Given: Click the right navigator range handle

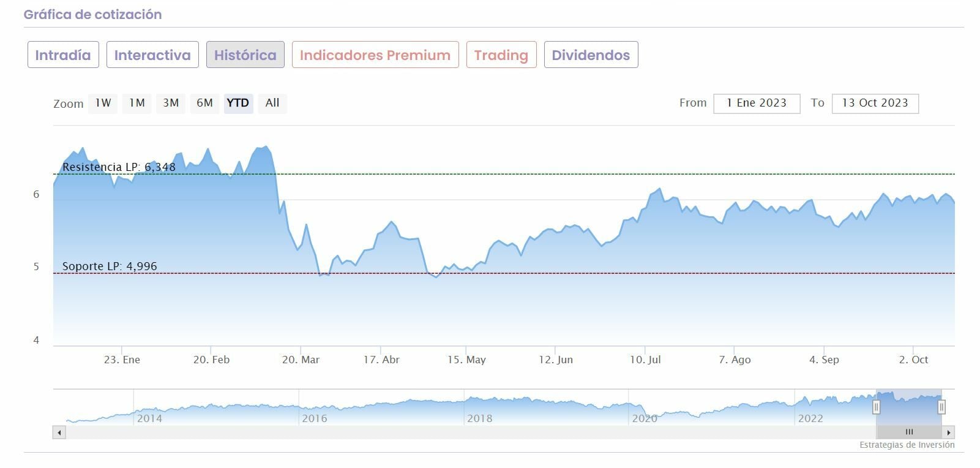Looking at the screenshot, I should (941, 407).
